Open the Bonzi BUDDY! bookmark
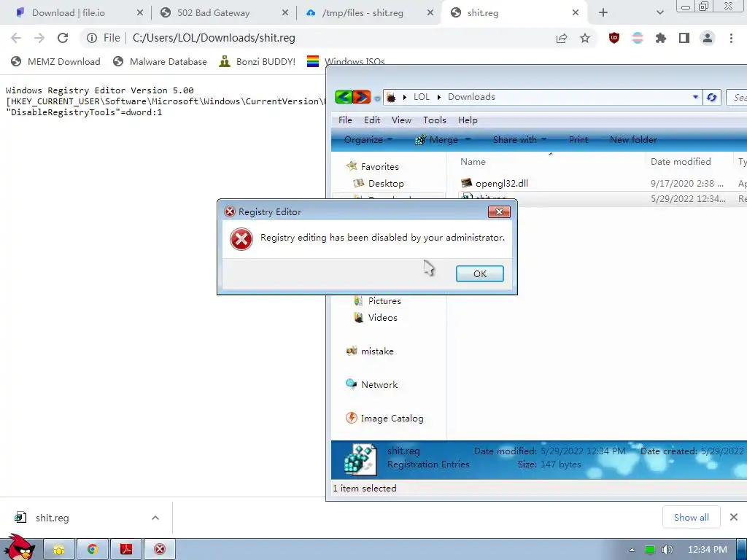 257,61
